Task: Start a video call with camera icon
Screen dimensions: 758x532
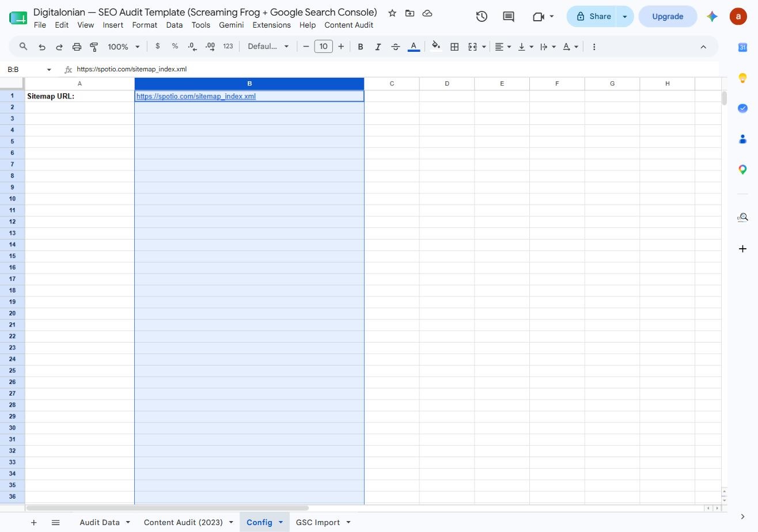Action: coord(539,17)
